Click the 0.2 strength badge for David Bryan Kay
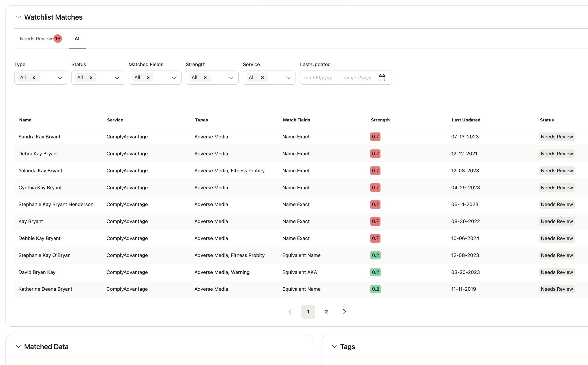The image size is (588, 365). 375,272
